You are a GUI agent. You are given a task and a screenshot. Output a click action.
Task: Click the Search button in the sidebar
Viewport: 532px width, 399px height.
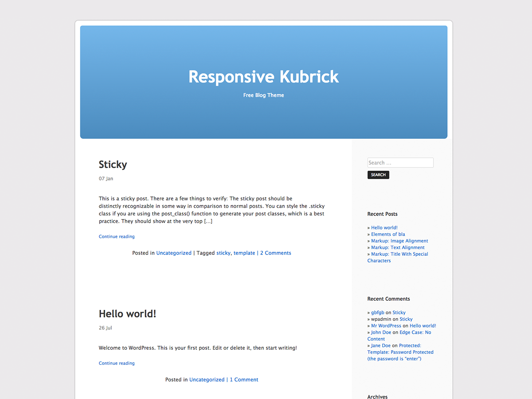click(x=378, y=175)
